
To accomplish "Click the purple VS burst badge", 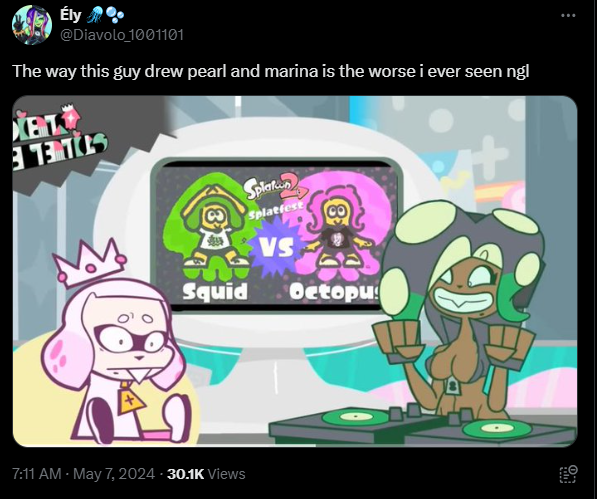I will tap(276, 247).
